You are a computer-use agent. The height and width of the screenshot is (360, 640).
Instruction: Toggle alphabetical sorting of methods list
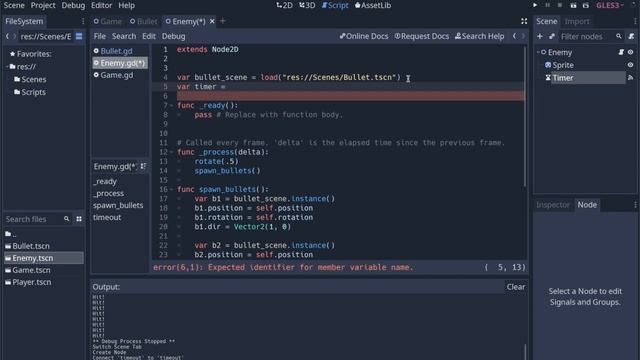tap(143, 167)
